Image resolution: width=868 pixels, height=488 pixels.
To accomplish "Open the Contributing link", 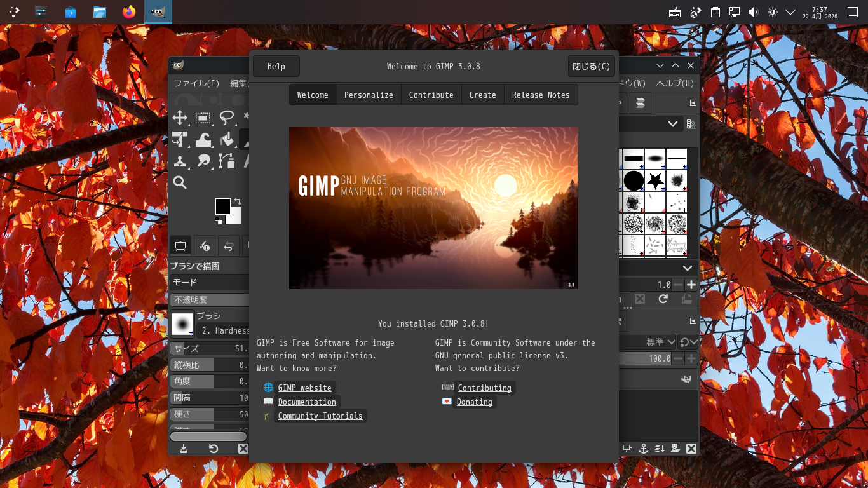I will click(484, 388).
